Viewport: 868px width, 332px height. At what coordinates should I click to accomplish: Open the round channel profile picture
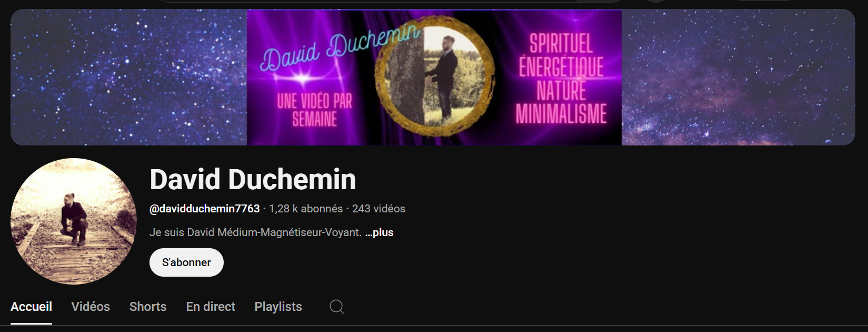pyautogui.click(x=74, y=221)
